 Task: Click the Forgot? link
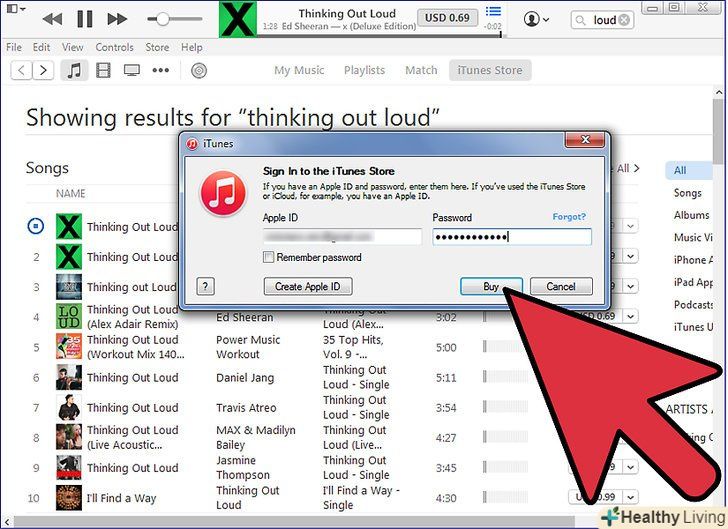[569, 217]
